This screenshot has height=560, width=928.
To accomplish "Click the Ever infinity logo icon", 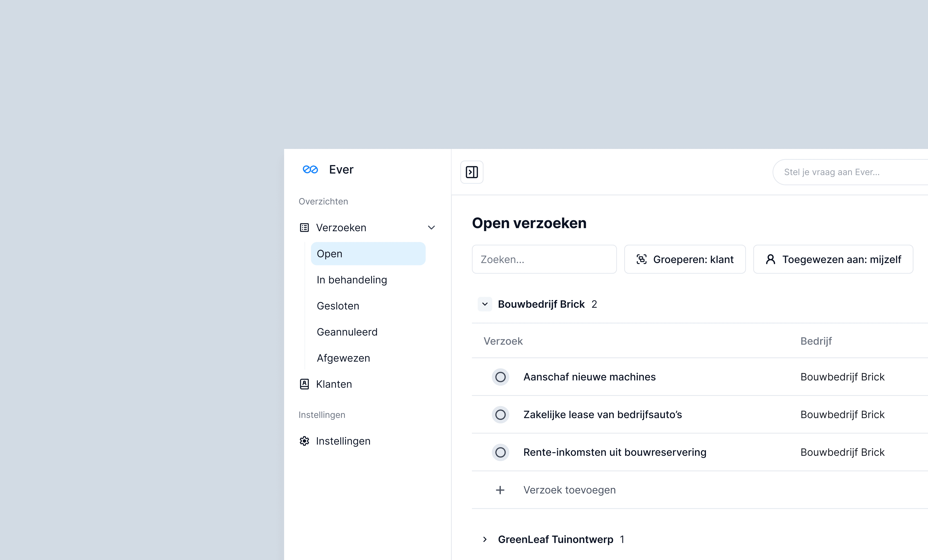I will [x=310, y=170].
